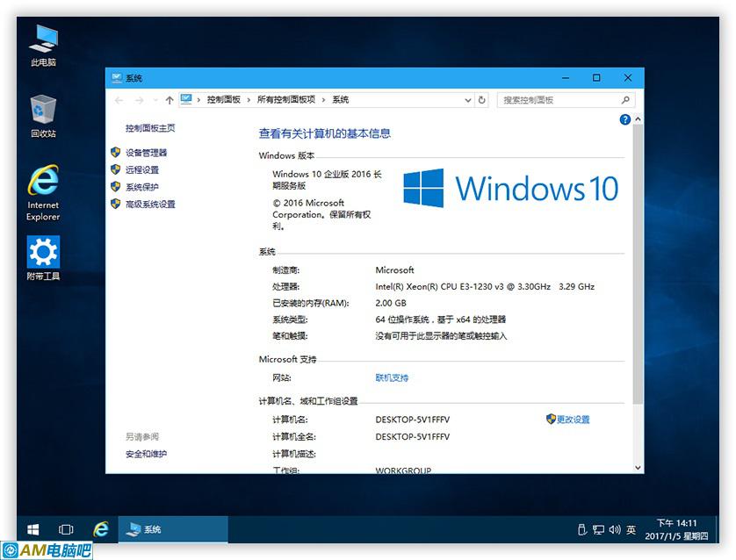This screenshot has height=560, width=736.
Task: Open the recent locations dropdown arrow
Action: click(x=155, y=100)
